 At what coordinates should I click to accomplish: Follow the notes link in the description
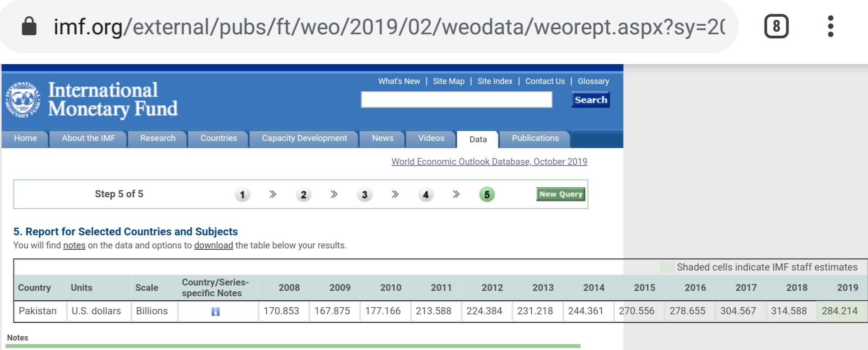[x=74, y=245]
